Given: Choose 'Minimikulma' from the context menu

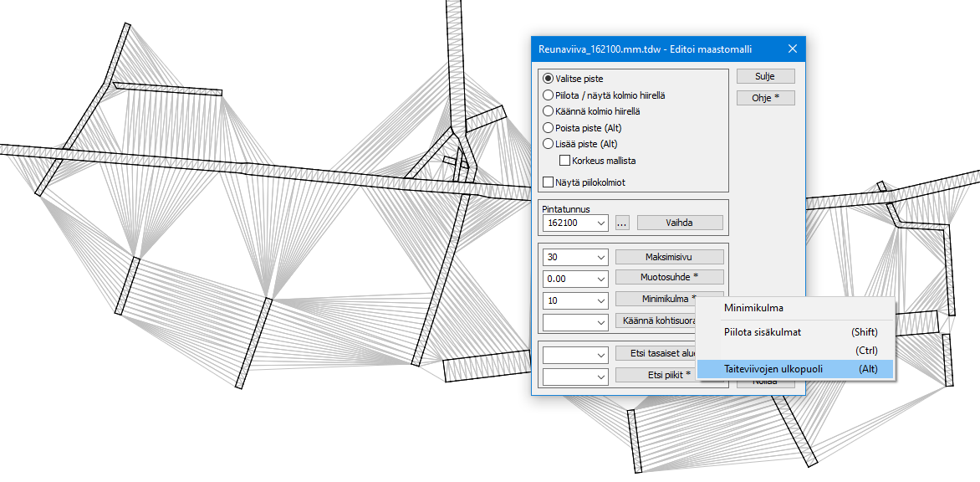Looking at the screenshot, I should point(753,308).
